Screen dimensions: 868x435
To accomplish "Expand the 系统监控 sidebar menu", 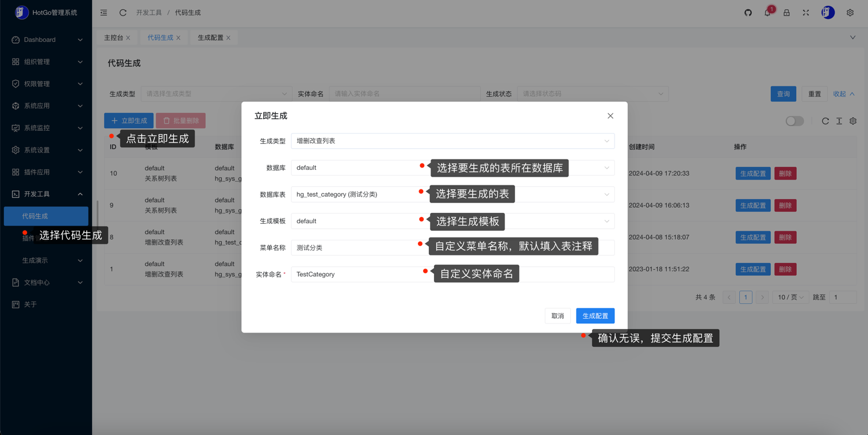I will [46, 128].
